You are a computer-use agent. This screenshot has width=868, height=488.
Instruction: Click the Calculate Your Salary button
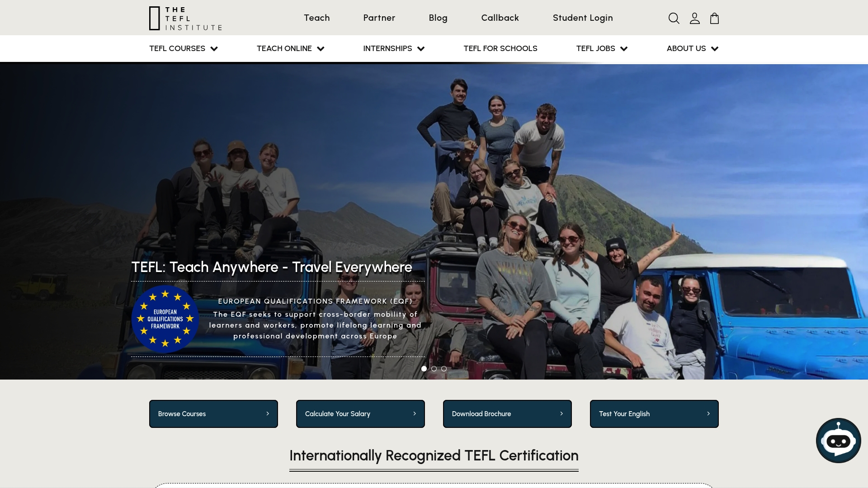[x=360, y=413]
